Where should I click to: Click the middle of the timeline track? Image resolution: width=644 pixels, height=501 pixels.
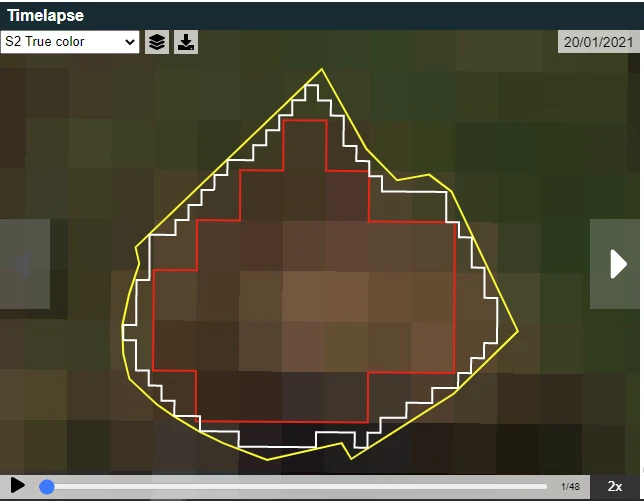(x=297, y=487)
